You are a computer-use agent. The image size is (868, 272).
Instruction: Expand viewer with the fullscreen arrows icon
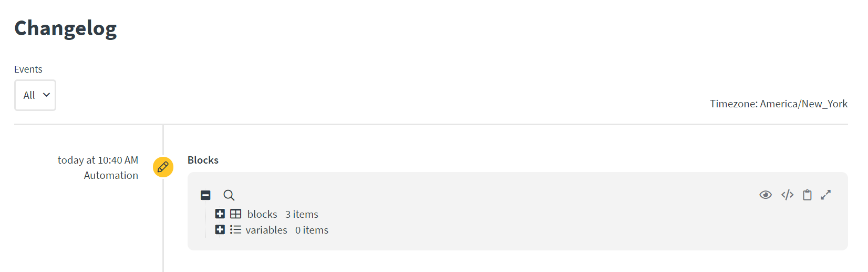tap(826, 195)
